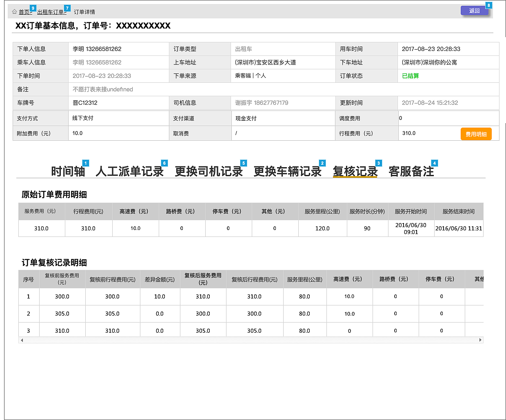Select update time 2017-08-24 15:21:32
Viewport: 506px width, 420px height.
pyautogui.click(x=430, y=103)
